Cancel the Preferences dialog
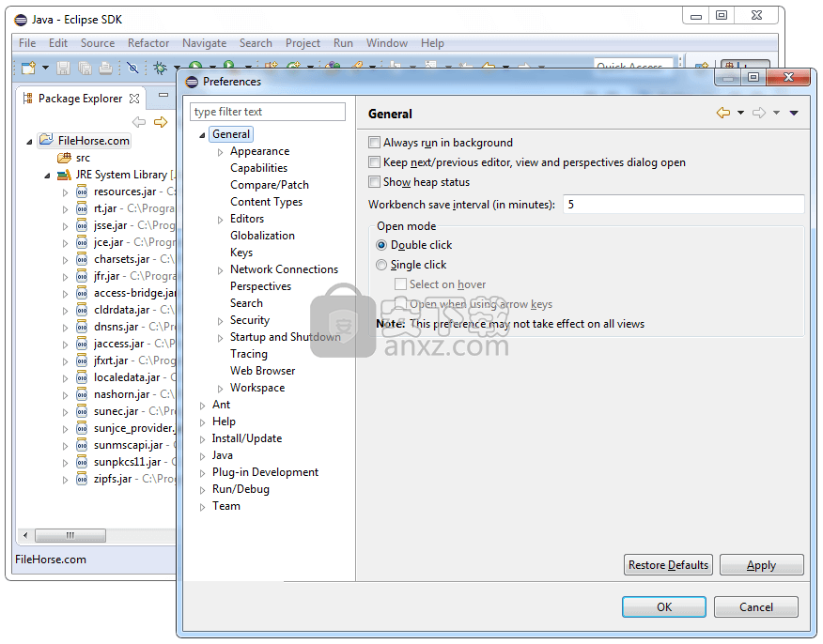Screen dimensions: 823x644 (x=755, y=606)
